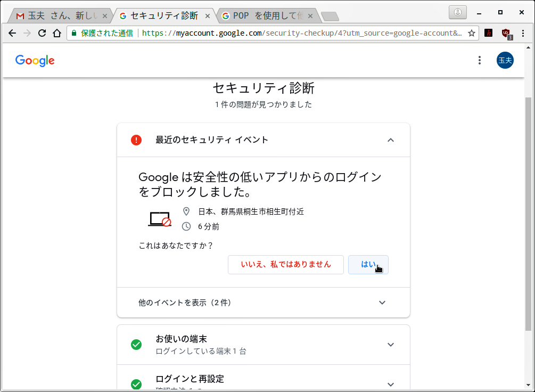
Task: Click the page vertical scrollbar thumb
Action: [x=528, y=214]
